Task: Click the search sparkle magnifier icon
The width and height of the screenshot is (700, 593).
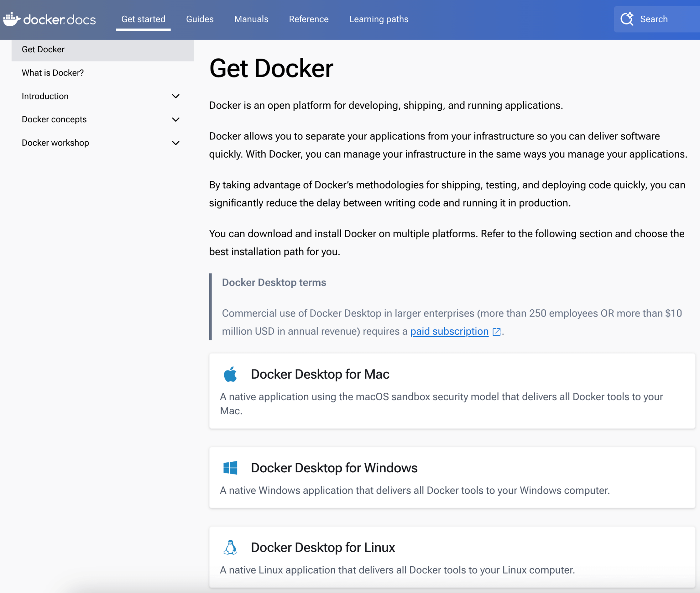Action: click(x=627, y=19)
